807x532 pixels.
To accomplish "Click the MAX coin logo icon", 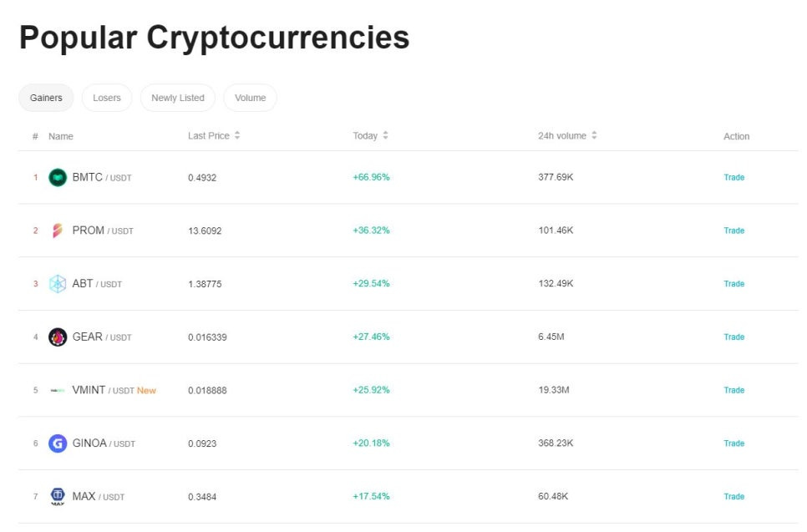I will [x=58, y=496].
